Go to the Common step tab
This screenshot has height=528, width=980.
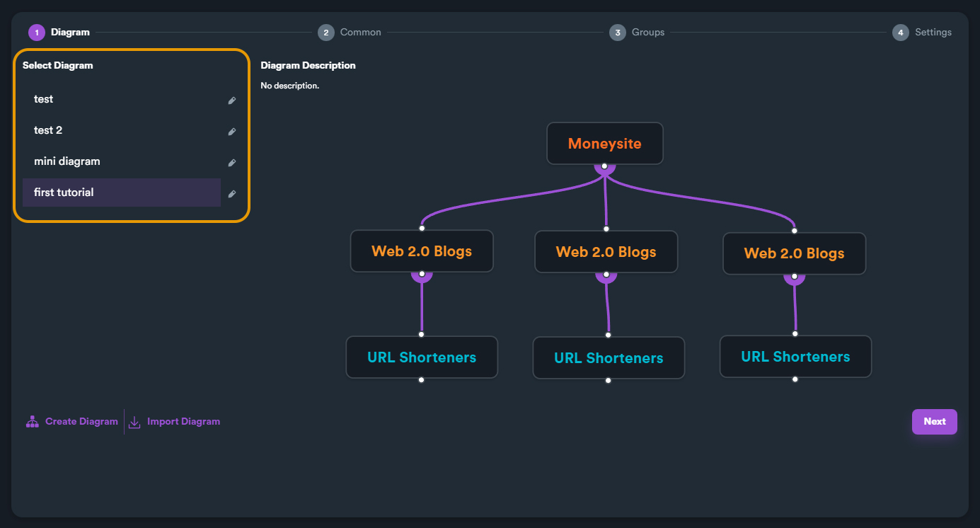pos(350,33)
